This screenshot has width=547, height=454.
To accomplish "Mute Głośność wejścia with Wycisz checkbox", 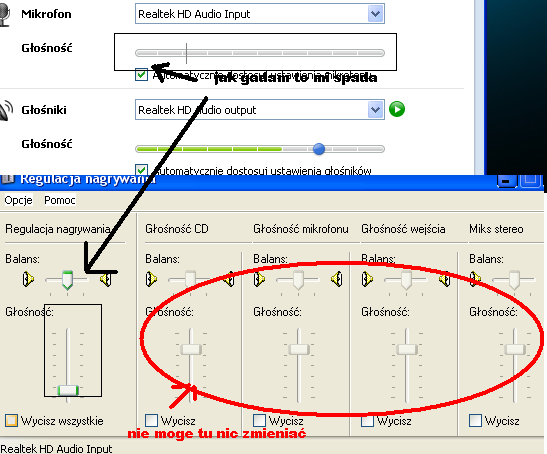I will [x=367, y=420].
